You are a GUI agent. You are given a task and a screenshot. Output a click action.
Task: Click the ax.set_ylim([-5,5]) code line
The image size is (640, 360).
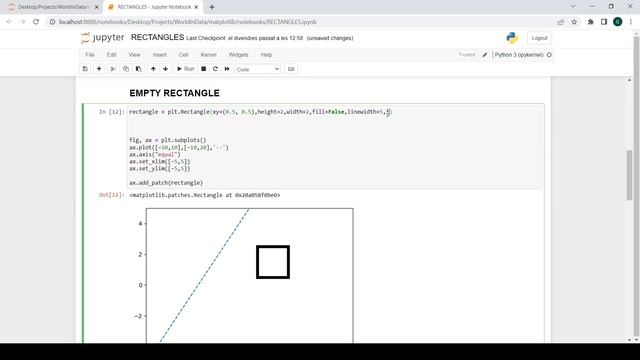[x=160, y=169]
